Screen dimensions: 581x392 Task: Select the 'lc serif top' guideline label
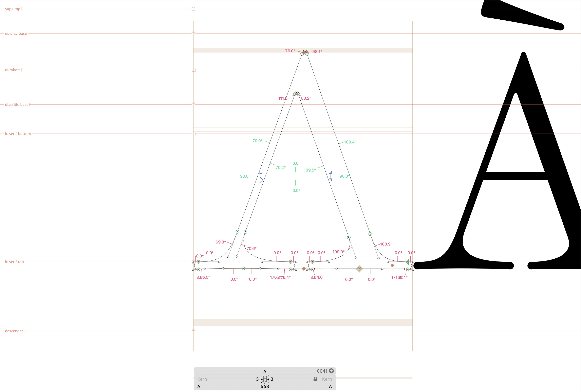coord(14,262)
